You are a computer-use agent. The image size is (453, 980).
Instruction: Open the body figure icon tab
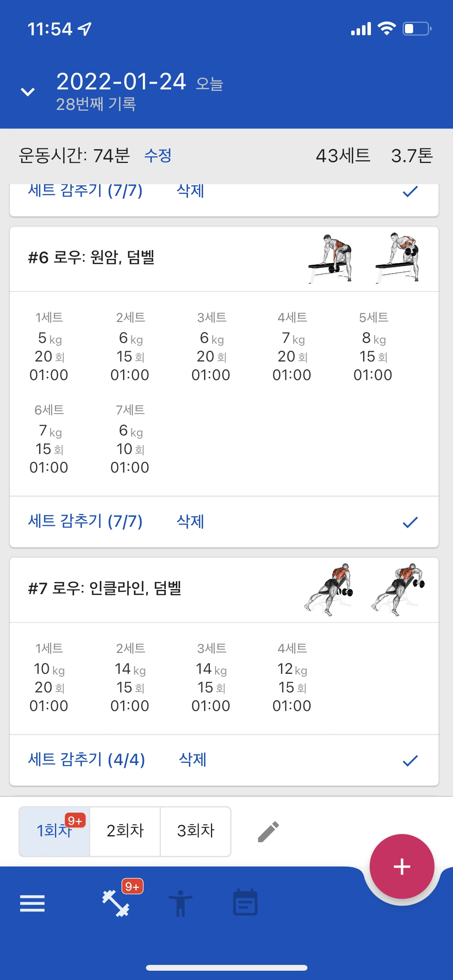(180, 903)
